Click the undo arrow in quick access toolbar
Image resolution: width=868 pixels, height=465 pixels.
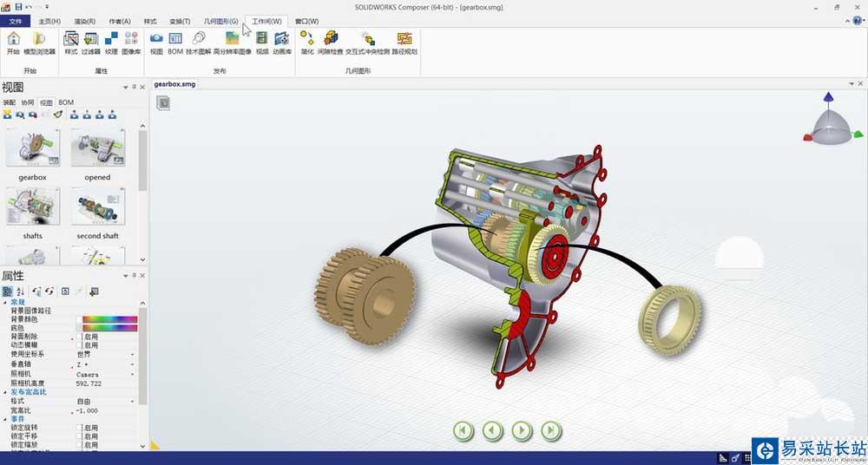coord(29,7)
